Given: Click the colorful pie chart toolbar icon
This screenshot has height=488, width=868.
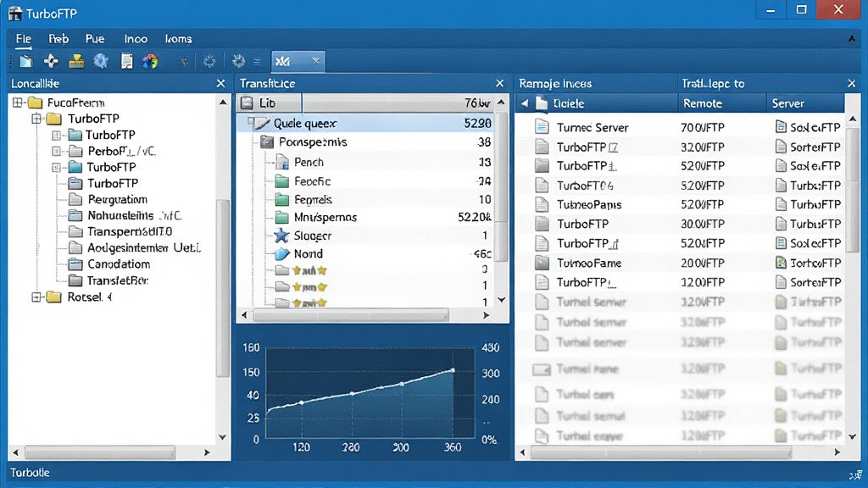Looking at the screenshot, I should coord(150,61).
